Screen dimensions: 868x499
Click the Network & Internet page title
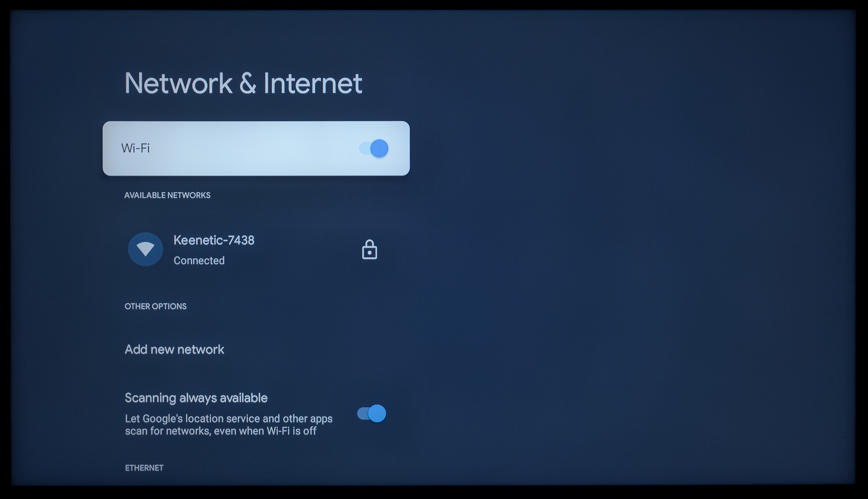(x=243, y=83)
